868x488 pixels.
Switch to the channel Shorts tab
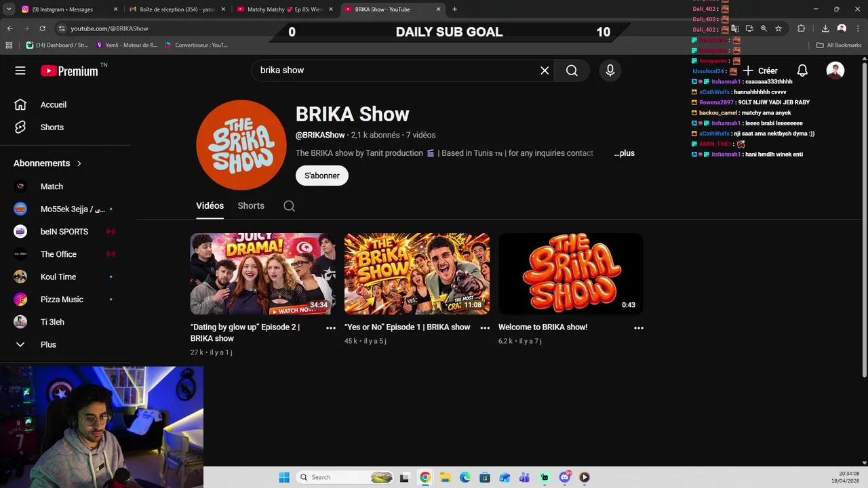tap(251, 205)
